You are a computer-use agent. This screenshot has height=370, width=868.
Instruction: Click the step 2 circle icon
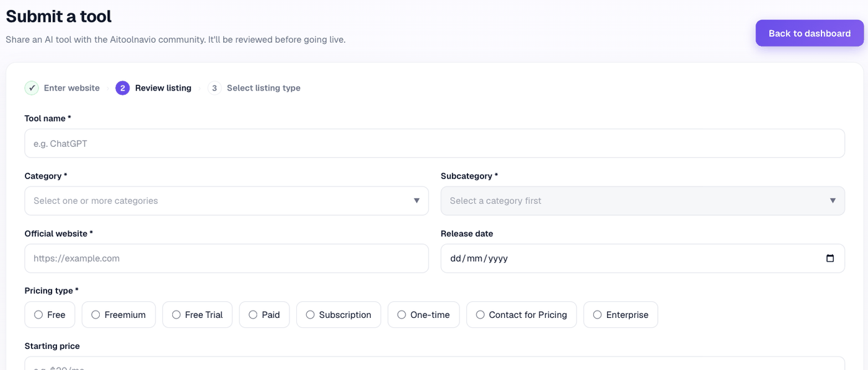[x=123, y=88]
